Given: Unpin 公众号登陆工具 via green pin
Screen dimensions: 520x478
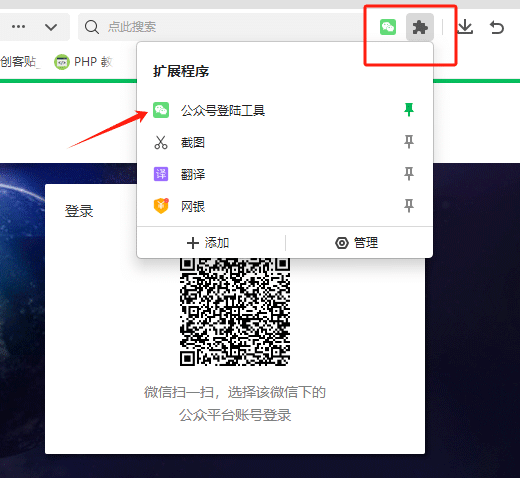Looking at the screenshot, I should 409,110.
